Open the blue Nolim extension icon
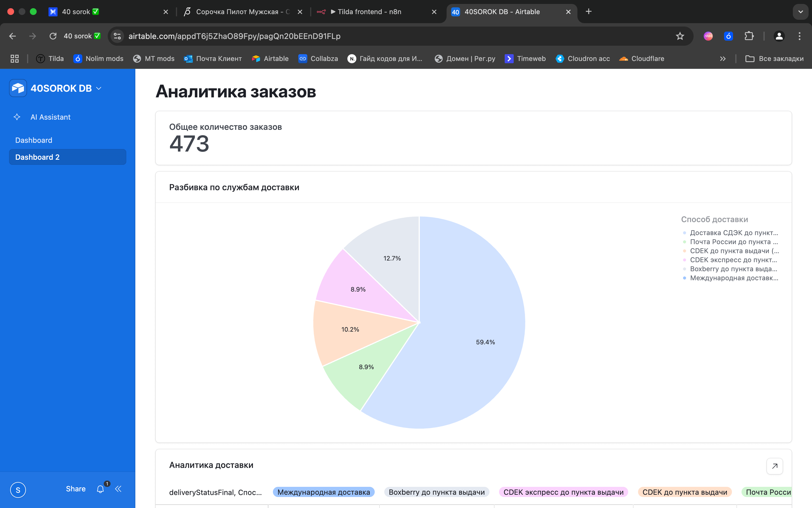812x508 pixels. pyautogui.click(x=728, y=36)
